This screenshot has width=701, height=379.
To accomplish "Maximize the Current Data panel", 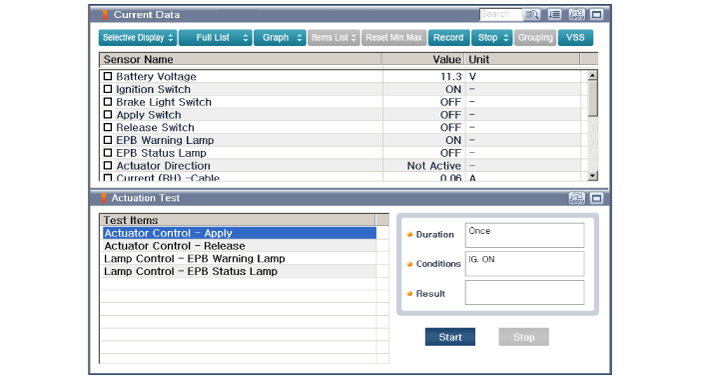I will tap(596, 15).
